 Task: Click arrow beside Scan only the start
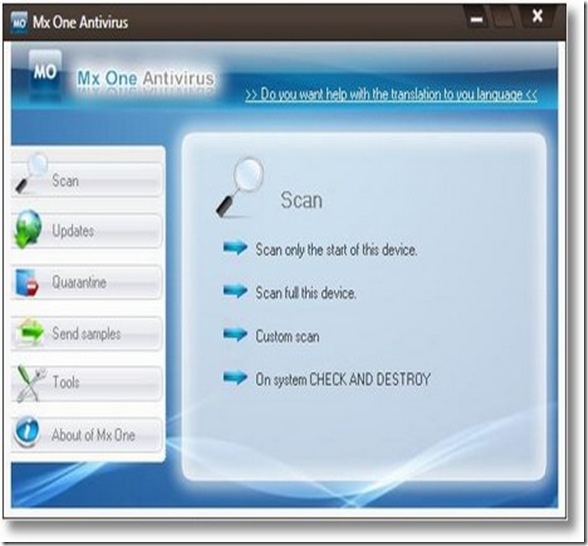click(x=235, y=248)
